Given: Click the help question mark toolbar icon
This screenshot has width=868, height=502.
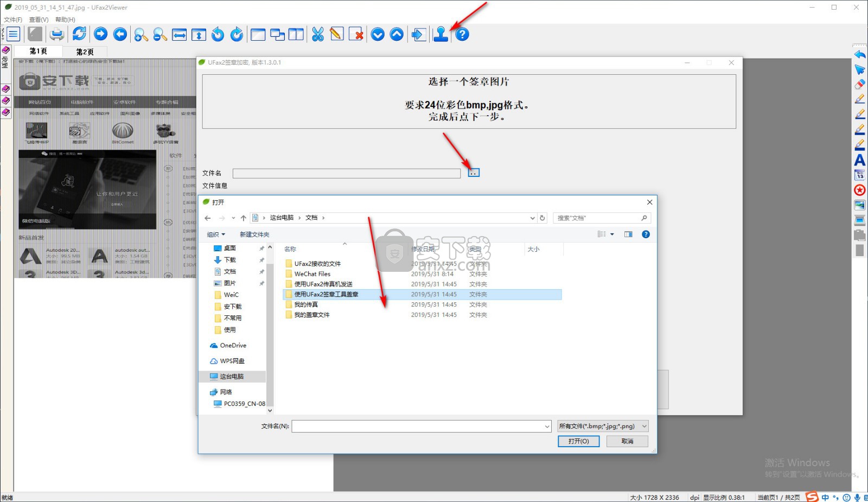Looking at the screenshot, I should coord(462,34).
